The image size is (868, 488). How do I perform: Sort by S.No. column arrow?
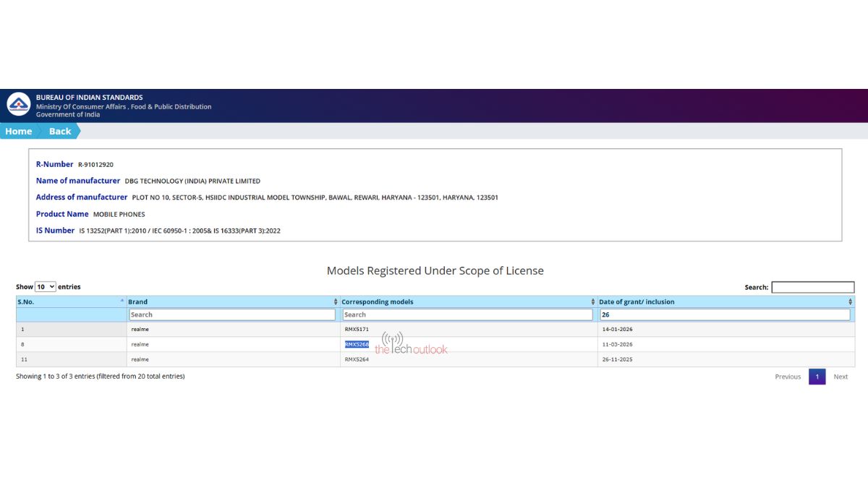point(122,301)
